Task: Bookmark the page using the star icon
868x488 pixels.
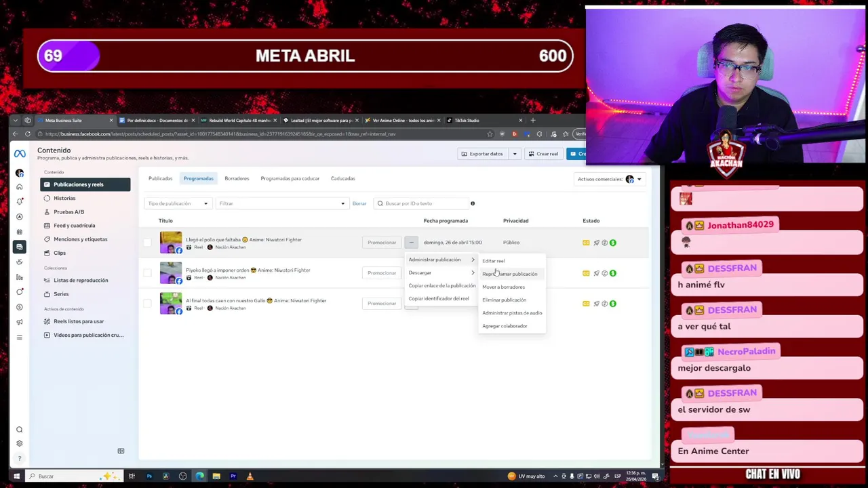Action: [x=490, y=134]
